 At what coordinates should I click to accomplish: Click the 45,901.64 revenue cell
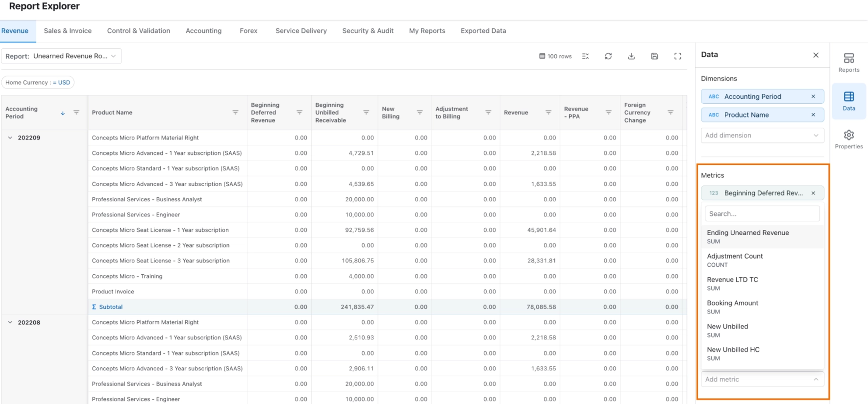point(541,230)
